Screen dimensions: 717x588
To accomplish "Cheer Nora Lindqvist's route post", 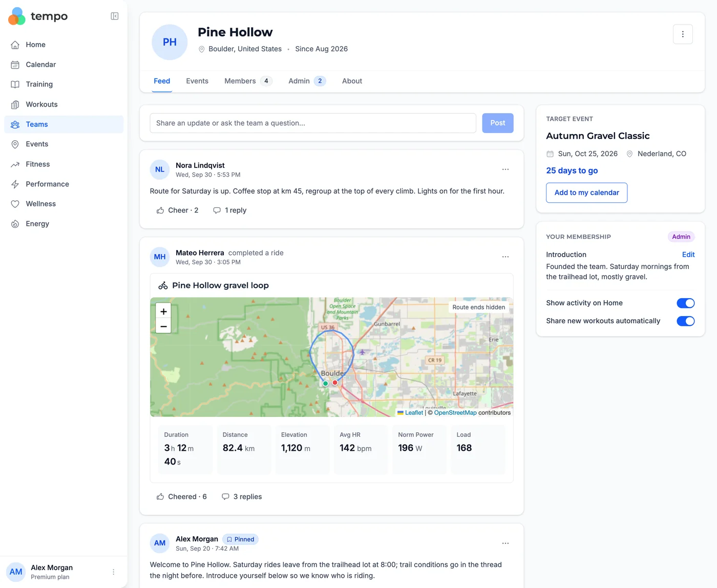I will pyautogui.click(x=177, y=211).
